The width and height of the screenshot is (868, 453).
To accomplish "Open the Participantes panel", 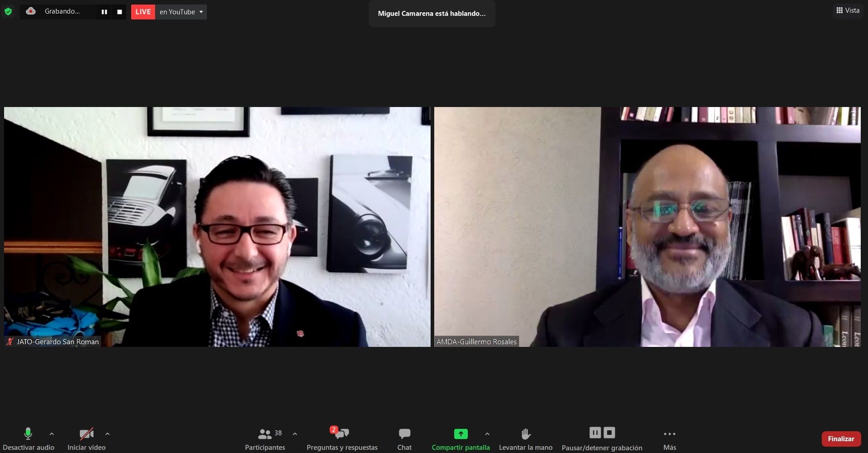I will click(x=265, y=439).
